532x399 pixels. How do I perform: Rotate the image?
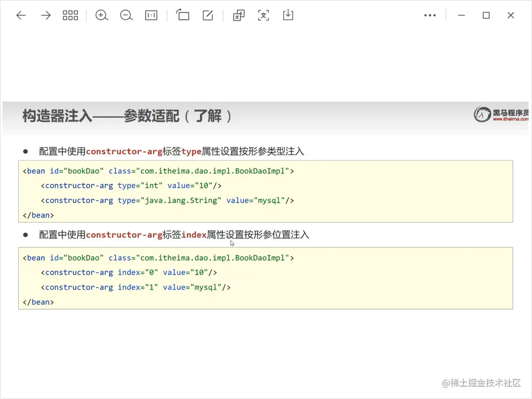coord(183,15)
